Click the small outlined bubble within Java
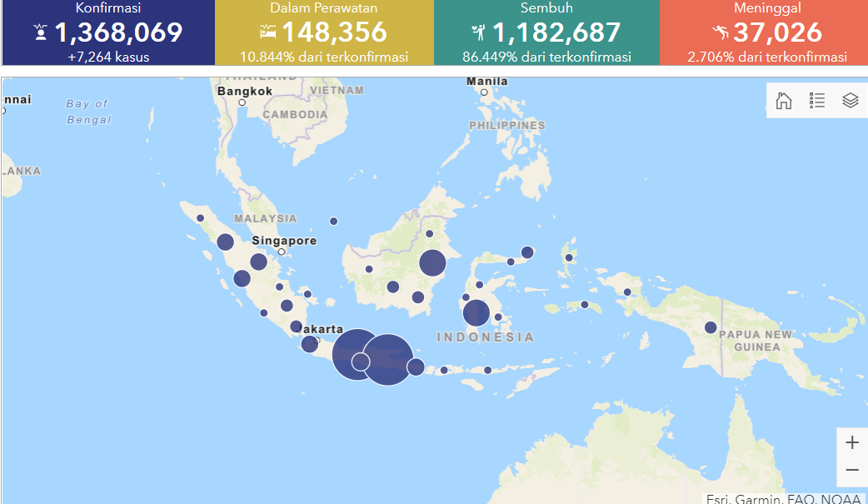 (361, 362)
